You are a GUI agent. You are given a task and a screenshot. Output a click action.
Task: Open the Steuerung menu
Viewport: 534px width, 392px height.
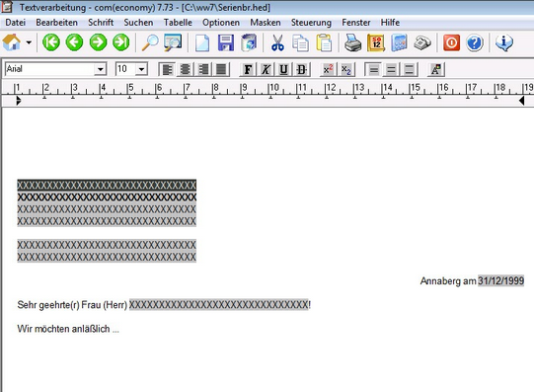point(311,23)
